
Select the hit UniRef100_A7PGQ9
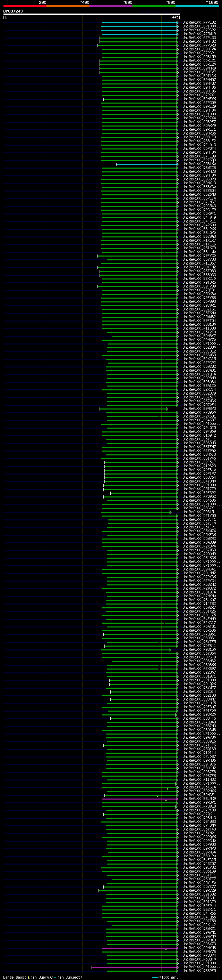pos(199,103)
